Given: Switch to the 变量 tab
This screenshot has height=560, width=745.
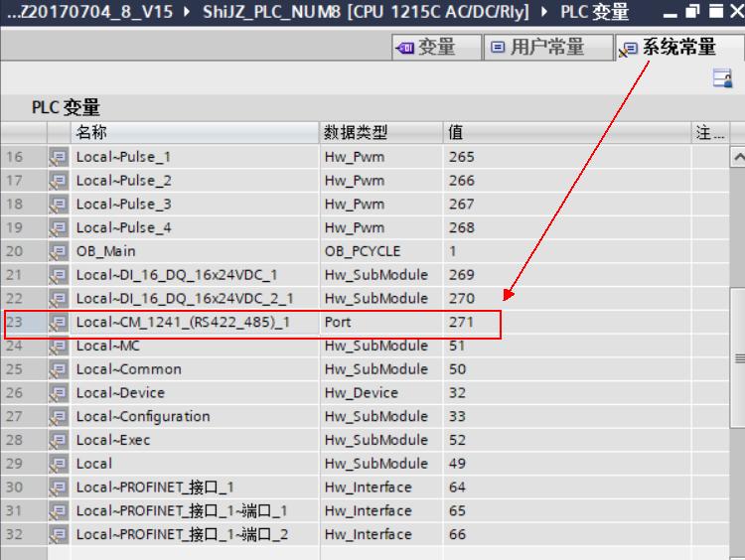Looking at the screenshot, I should click(x=436, y=47).
